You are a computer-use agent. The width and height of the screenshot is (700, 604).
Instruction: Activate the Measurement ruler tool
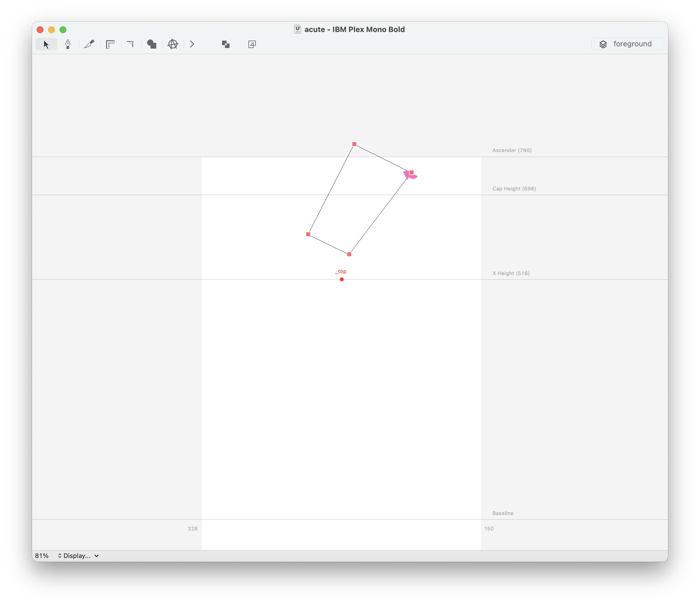pyautogui.click(x=110, y=44)
